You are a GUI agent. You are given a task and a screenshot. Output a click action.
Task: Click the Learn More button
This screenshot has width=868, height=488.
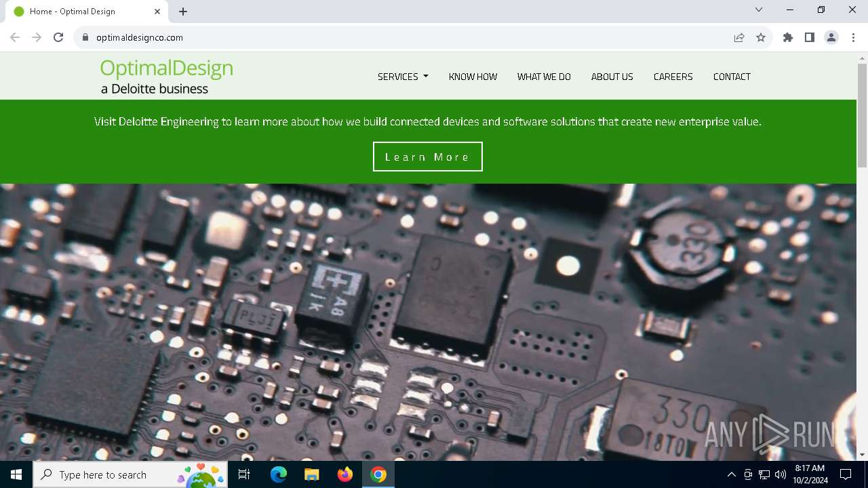coord(427,157)
